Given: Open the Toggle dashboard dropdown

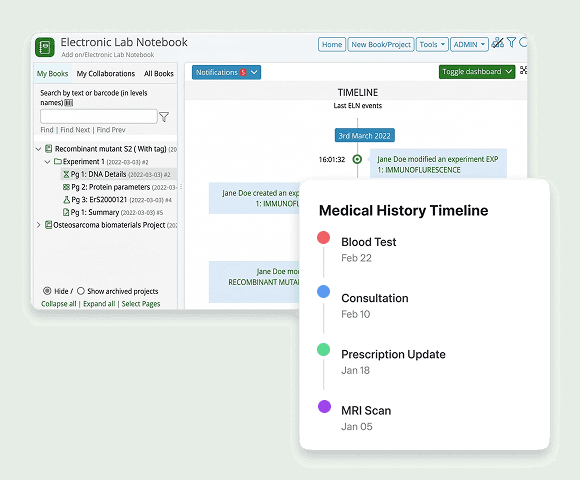Looking at the screenshot, I should [477, 71].
